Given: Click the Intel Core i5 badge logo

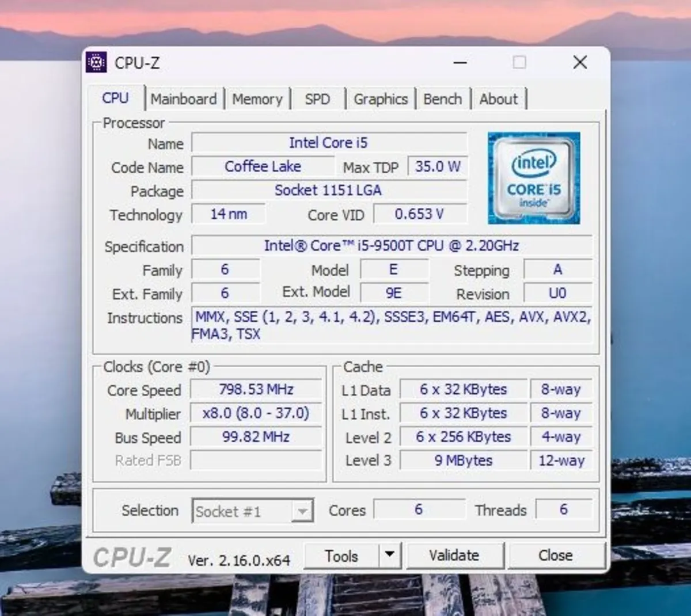Looking at the screenshot, I should coord(533,177).
